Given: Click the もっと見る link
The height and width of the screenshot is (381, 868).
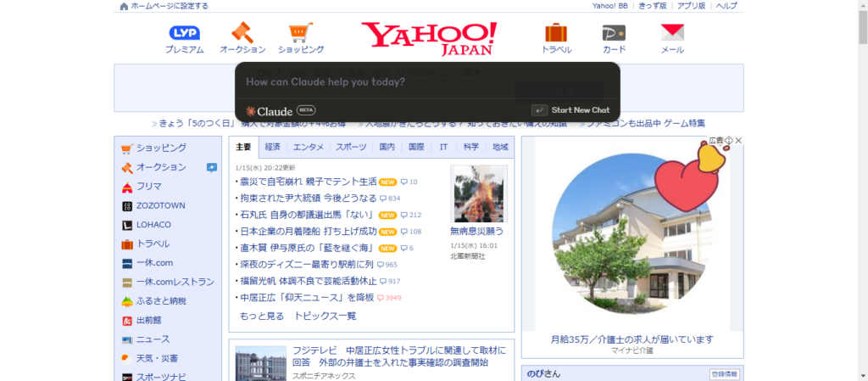Looking at the screenshot, I should click(261, 317).
